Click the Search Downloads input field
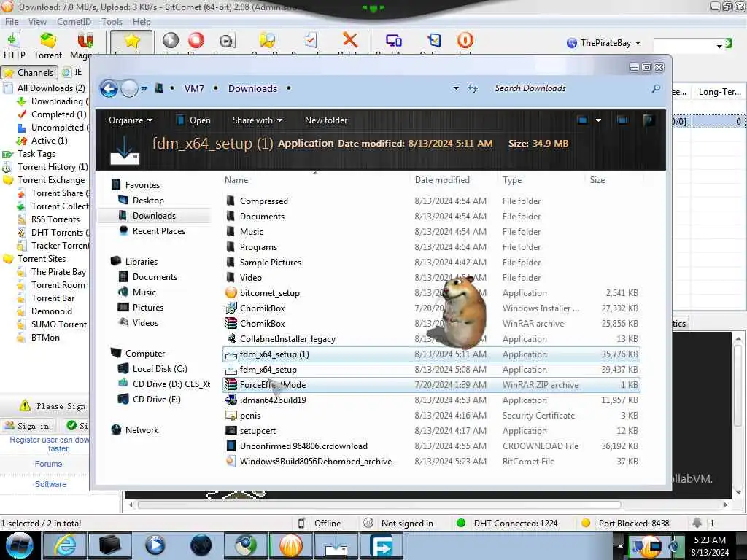747x560 pixels. 569,88
